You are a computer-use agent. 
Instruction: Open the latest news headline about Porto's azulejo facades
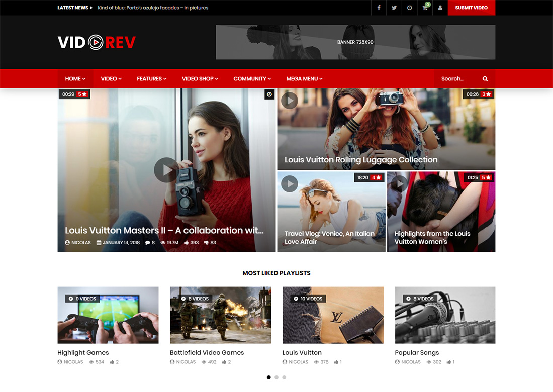(x=153, y=8)
